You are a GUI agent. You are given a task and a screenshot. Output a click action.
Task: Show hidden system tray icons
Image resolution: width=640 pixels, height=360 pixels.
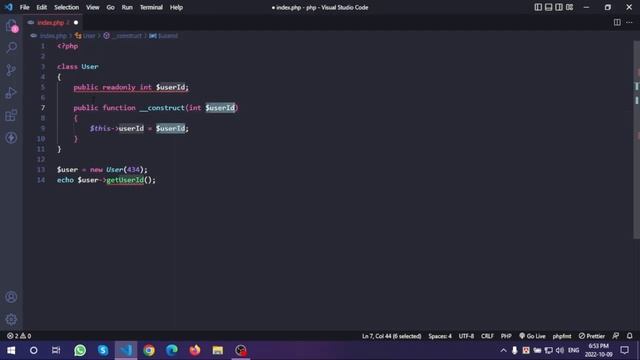(503, 350)
